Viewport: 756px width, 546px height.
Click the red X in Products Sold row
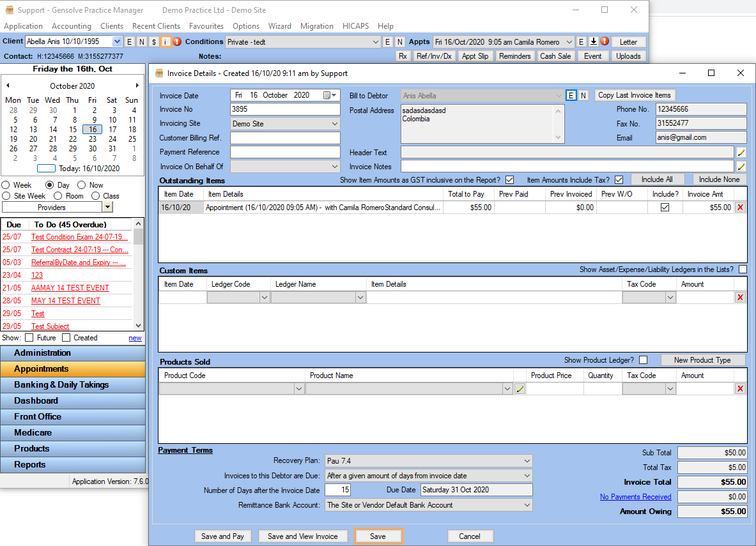tap(740, 389)
